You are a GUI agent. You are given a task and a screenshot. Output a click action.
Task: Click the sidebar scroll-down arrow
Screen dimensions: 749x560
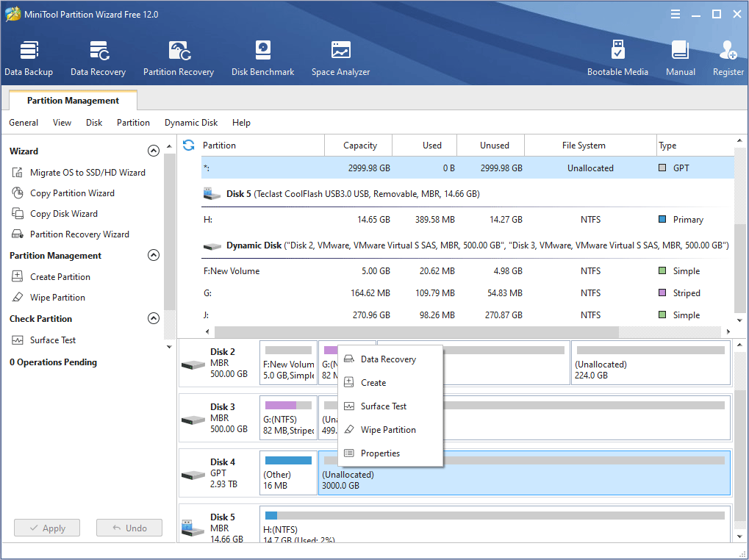click(169, 347)
